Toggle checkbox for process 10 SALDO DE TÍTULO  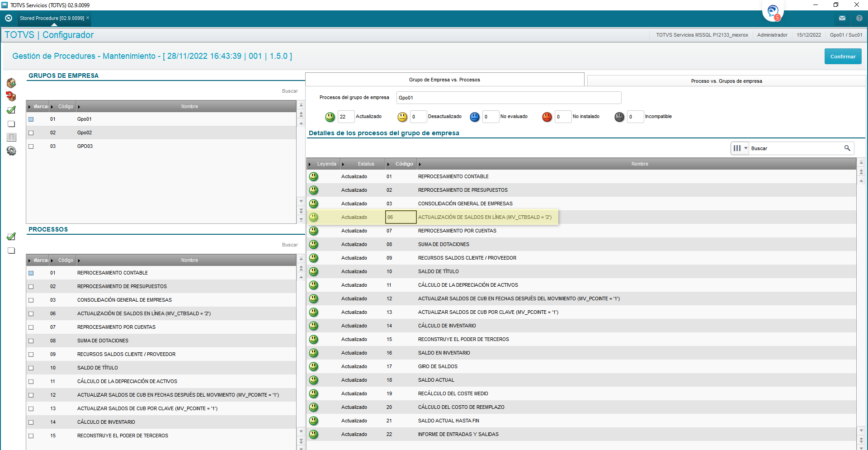pyautogui.click(x=31, y=368)
